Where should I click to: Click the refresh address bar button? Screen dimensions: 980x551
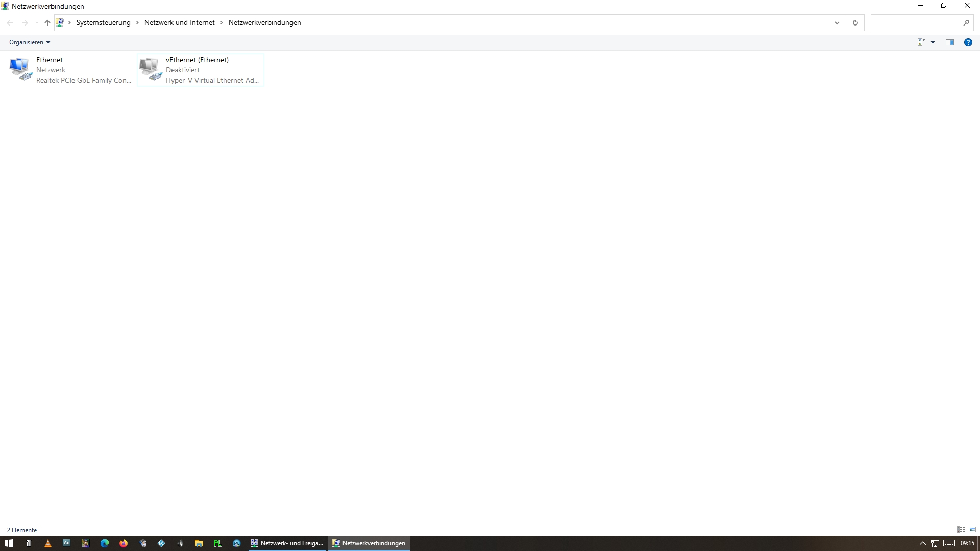[x=855, y=22]
